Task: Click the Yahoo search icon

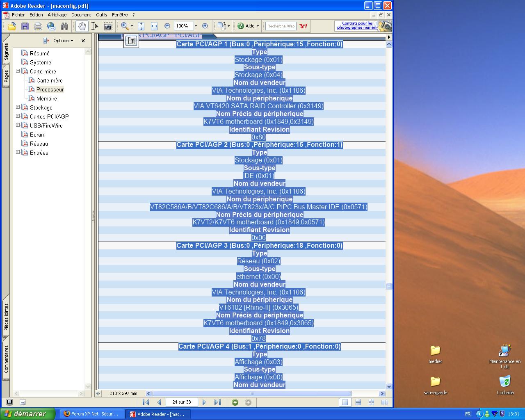Action: (303, 26)
